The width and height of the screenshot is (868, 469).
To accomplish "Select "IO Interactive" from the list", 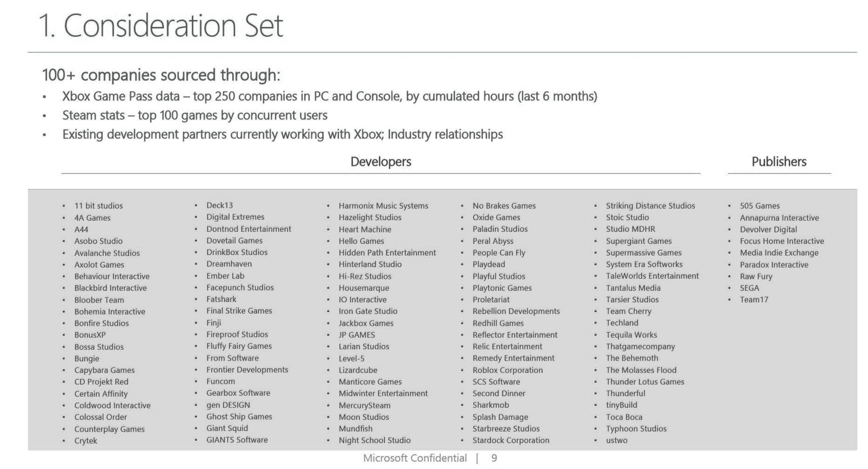I will [x=362, y=299].
